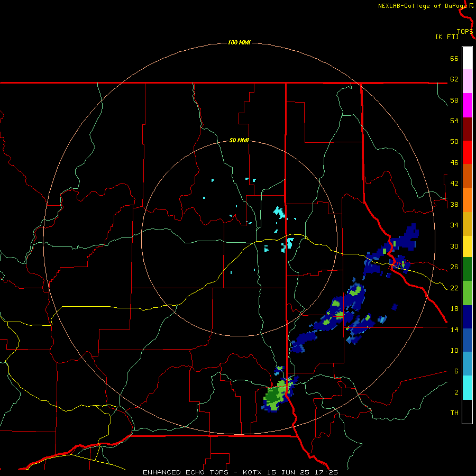This screenshot has height=476, width=476.
Task: Click the 'TOPS' legend title
Action: click(465, 31)
